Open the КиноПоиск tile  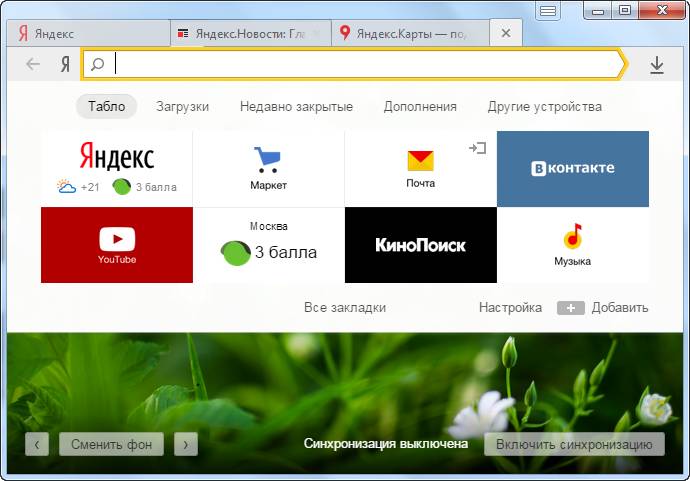[x=420, y=245]
